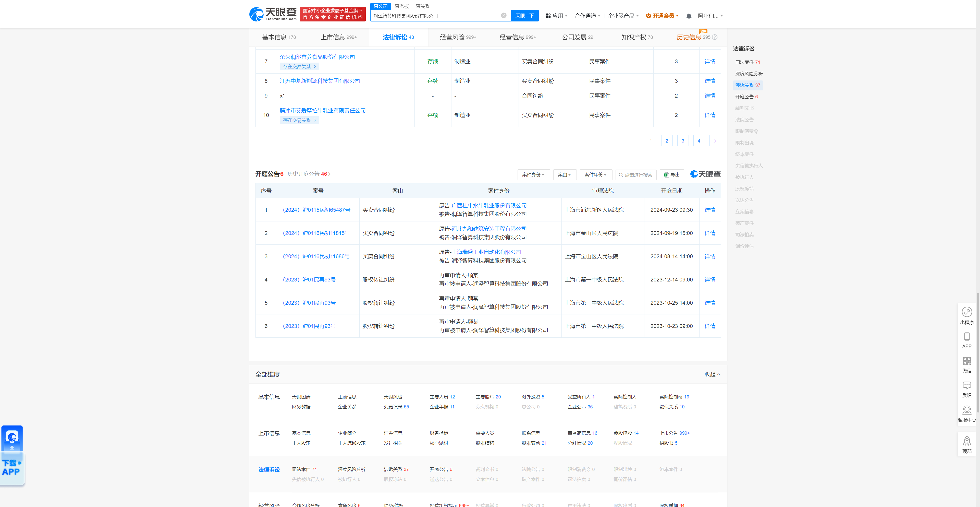Expand the 企业级产品 menu

pyautogui.click(x=623, y=16)
